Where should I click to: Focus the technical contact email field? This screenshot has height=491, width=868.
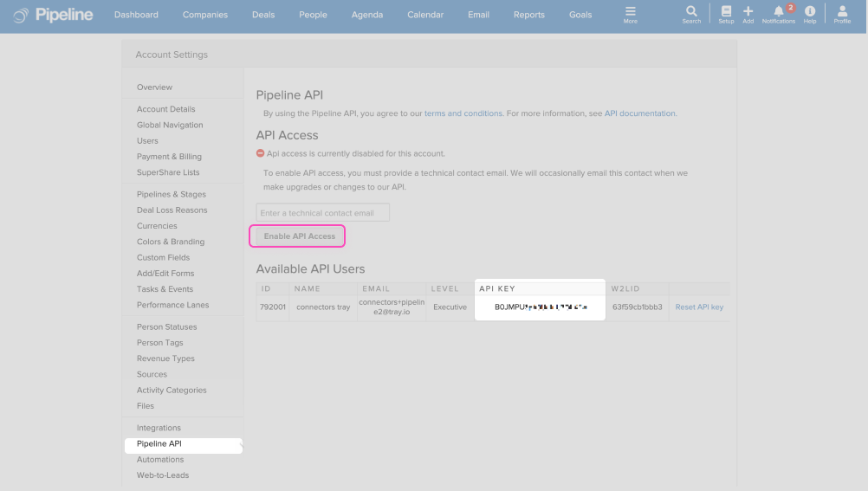tap(322, 213)
